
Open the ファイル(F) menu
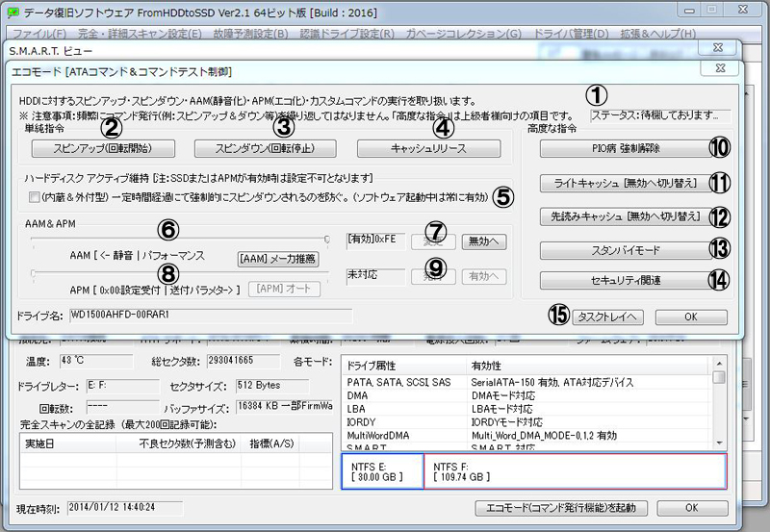pos(39,34)
